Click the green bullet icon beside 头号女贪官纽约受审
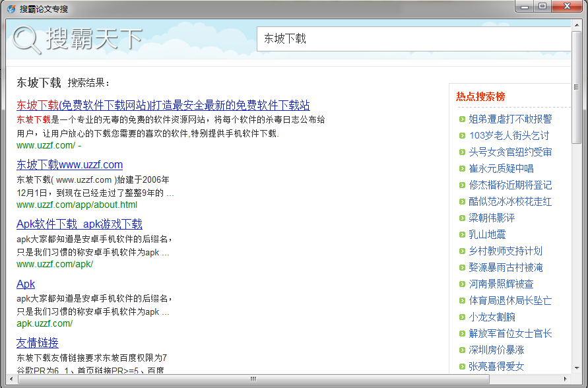The image size is (588, 388). tap(462, 152)
